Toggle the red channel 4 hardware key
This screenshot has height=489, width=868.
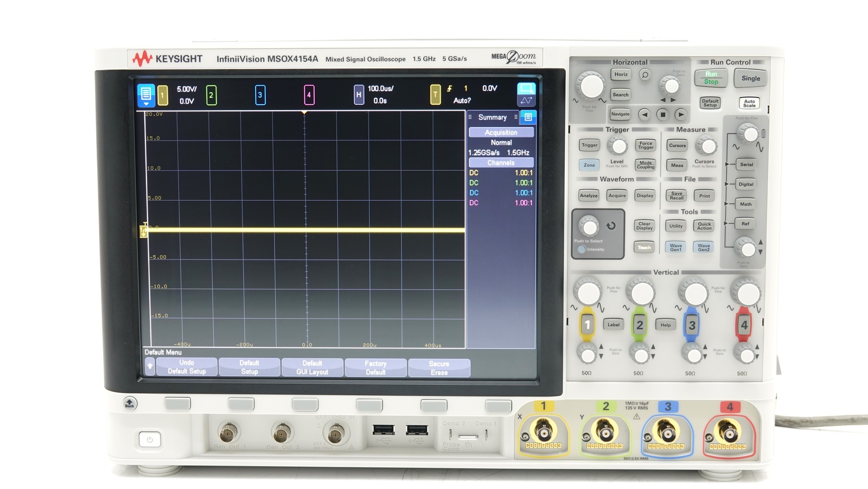744,325
